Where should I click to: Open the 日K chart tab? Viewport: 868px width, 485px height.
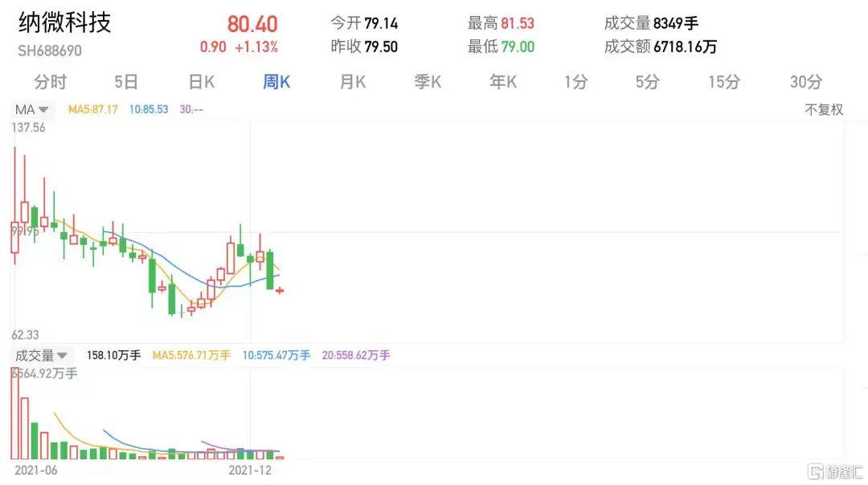(x=202, y=82)
